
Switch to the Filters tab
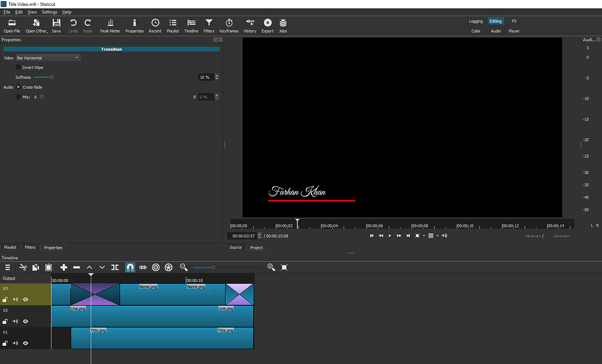[30, 247]
